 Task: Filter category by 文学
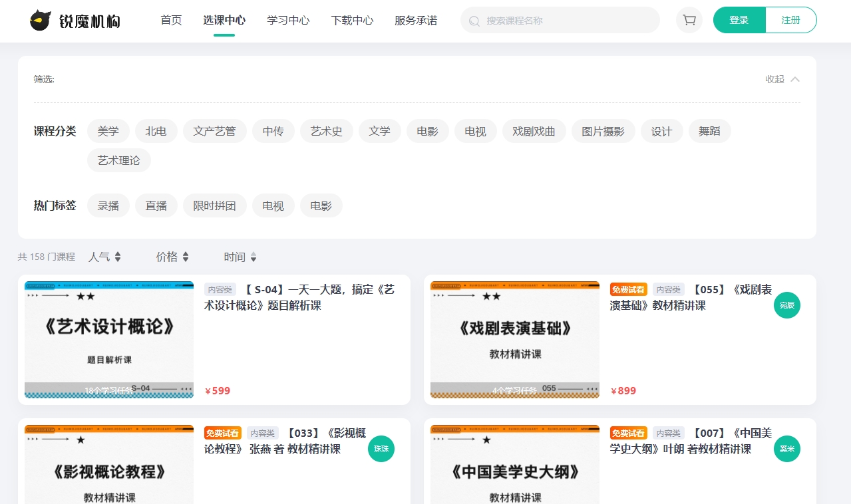380,131
